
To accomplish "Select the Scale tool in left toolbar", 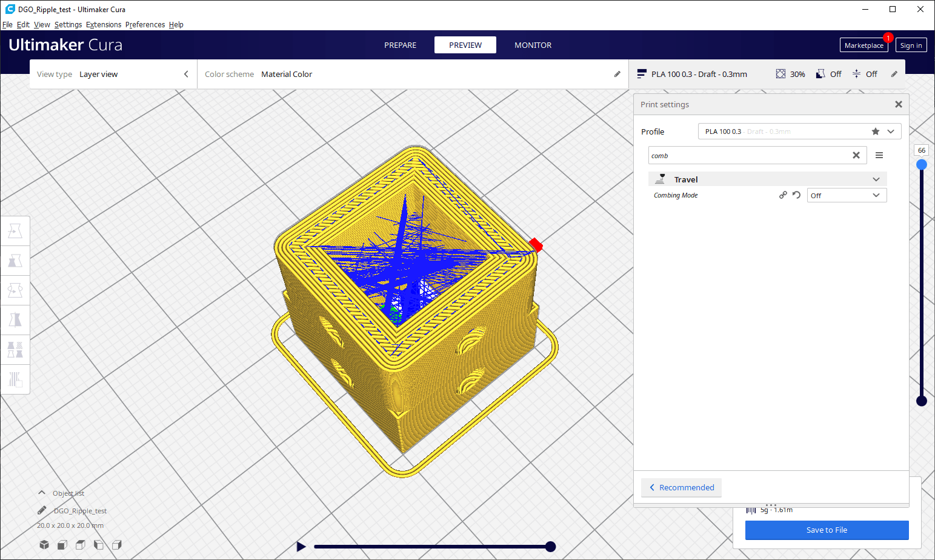I will point(15,261).
